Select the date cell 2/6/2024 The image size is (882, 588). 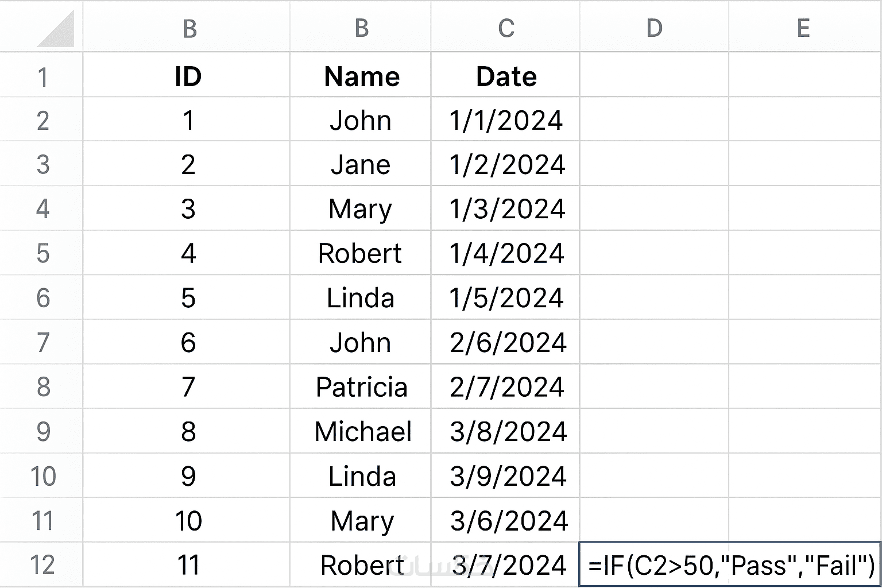point(508,343)
